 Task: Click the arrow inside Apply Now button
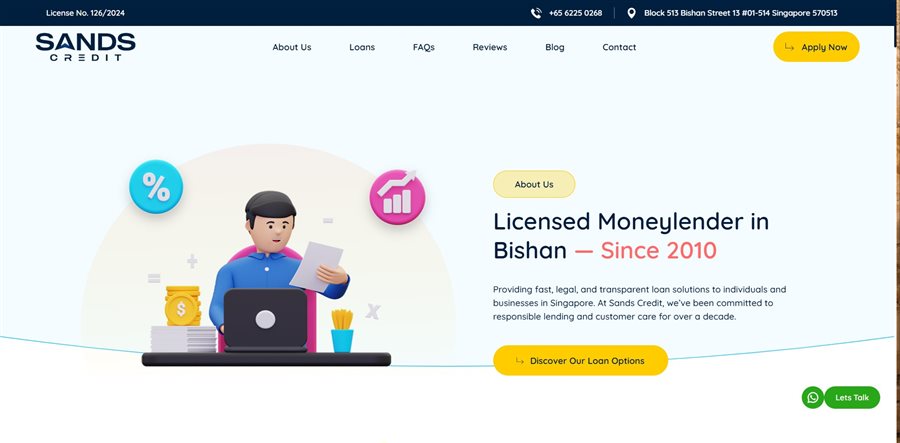790,47
